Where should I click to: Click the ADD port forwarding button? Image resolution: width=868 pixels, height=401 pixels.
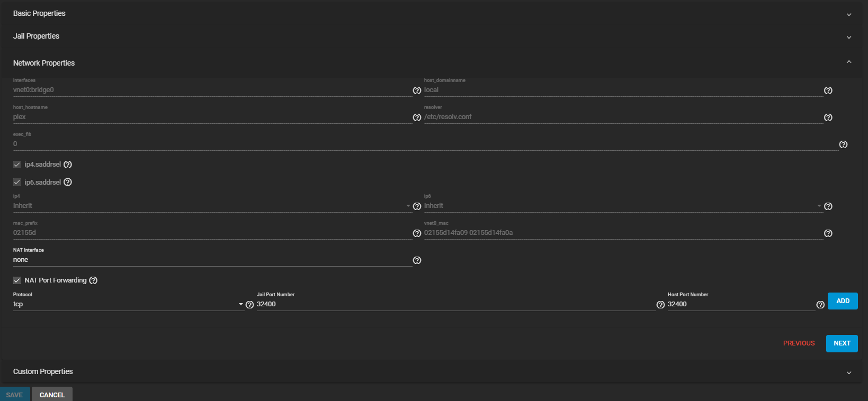click(842, 301)
